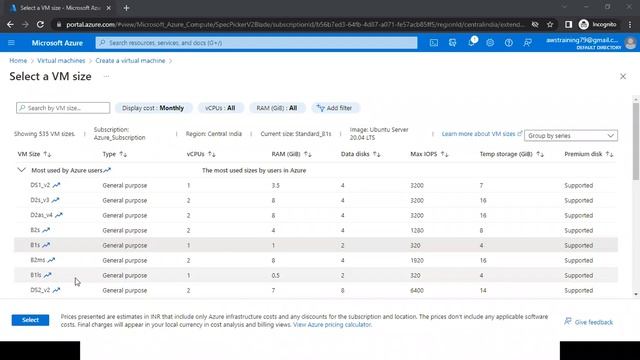The height and width of the screenshot is (360, 640).
Task: Sort the table by RAM (GiB) column
Action: pyautogui.click(x=291, y=154)
